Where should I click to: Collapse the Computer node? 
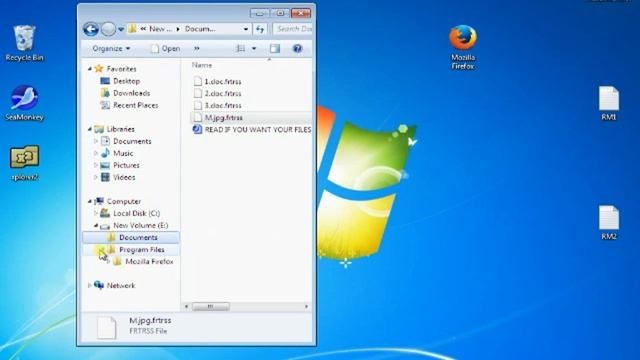[90, 201]
